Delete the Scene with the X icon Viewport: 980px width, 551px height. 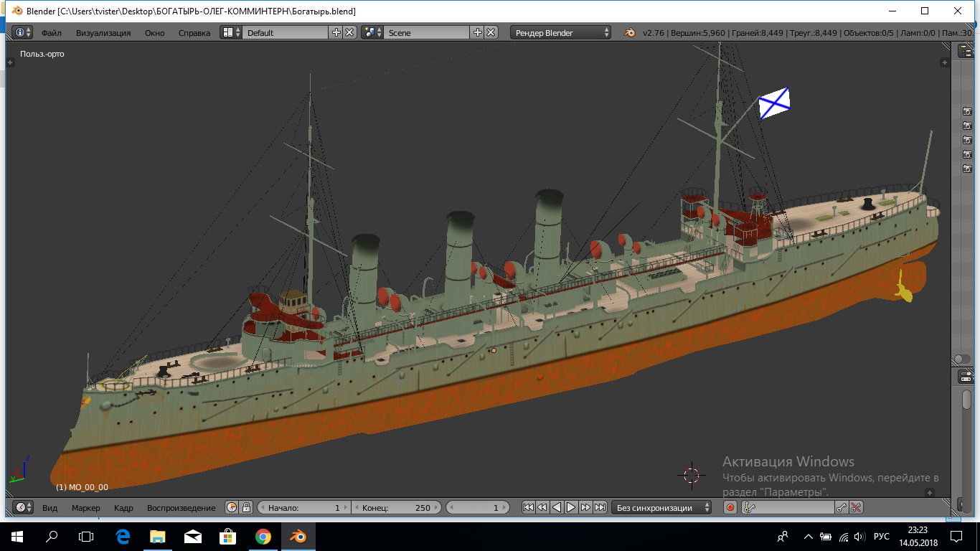[491, 32]
